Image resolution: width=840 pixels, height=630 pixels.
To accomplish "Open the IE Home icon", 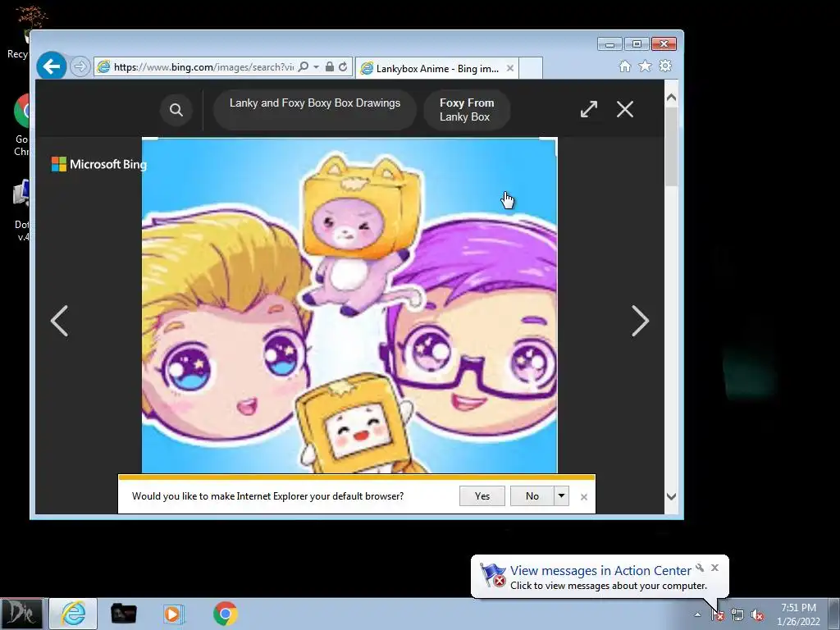I will pos(624,66).
